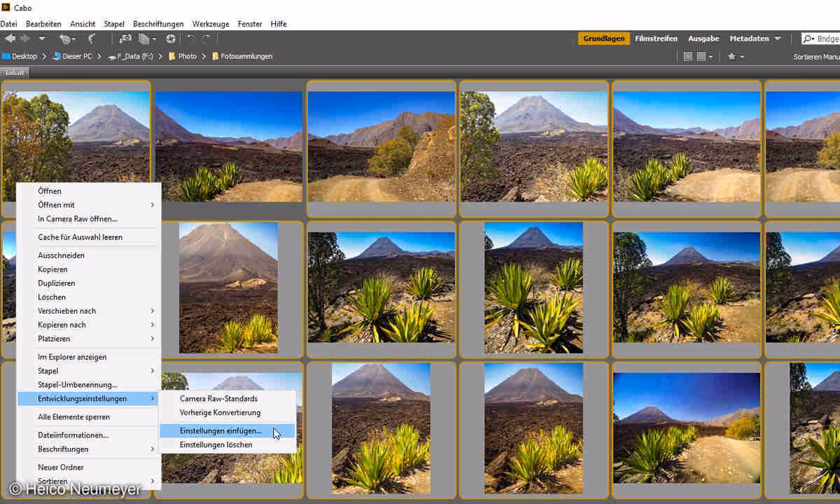This screenshot has width=840, height=504.
Task: Open the 'Werkzeuge' menu
Action: pos(210,24)
